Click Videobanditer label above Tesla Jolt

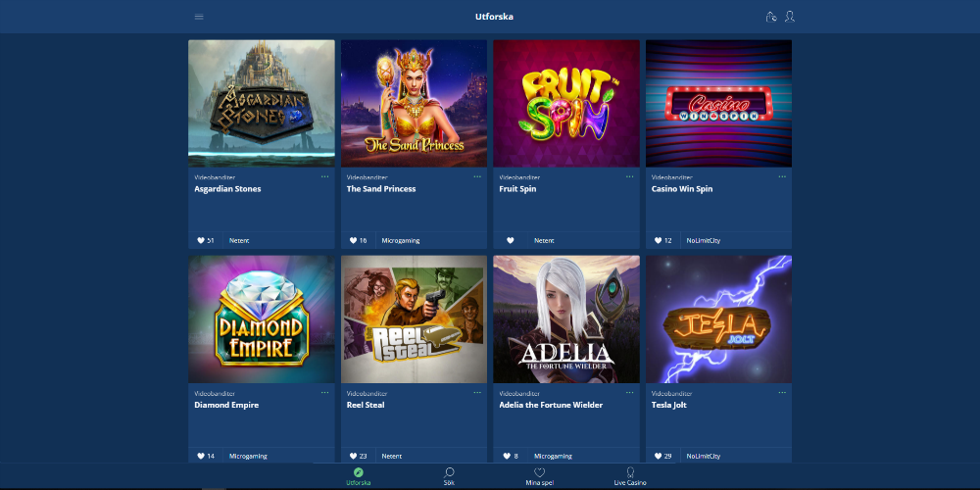672,393
